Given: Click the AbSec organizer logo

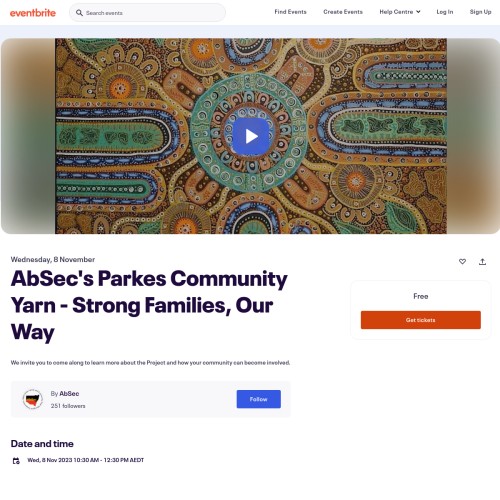Looking at the screenshot, I should 32,399.
